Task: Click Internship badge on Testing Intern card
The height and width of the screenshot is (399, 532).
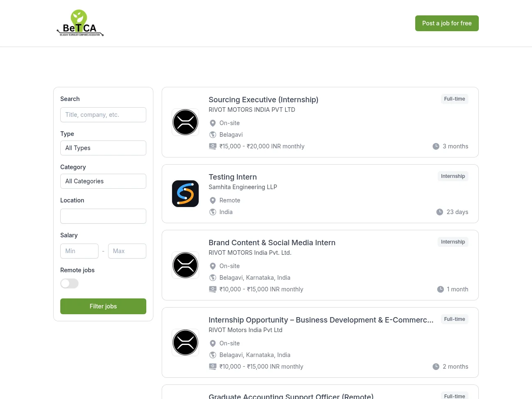Action: click(x=453, y=176)
